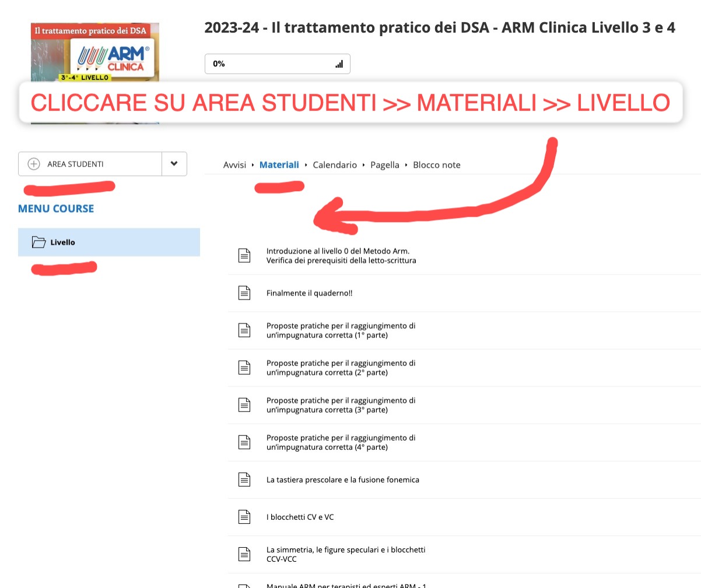Open the Blocco note tab
The height and width of the screenshot is (588, 701).
[x=437, y=165]
